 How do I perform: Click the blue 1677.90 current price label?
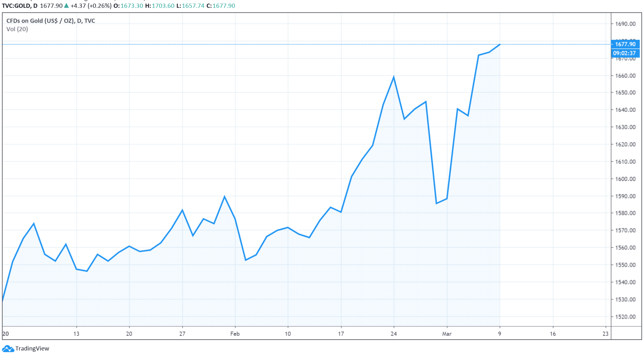pyautogui.click(x=625, y=44)
